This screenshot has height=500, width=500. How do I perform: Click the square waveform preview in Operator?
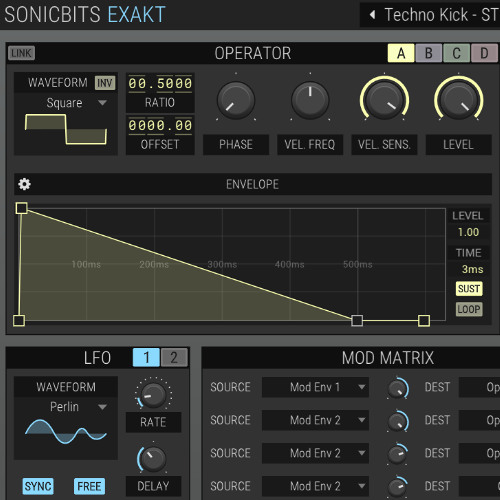pyautogui.click(x=66, y=129)
